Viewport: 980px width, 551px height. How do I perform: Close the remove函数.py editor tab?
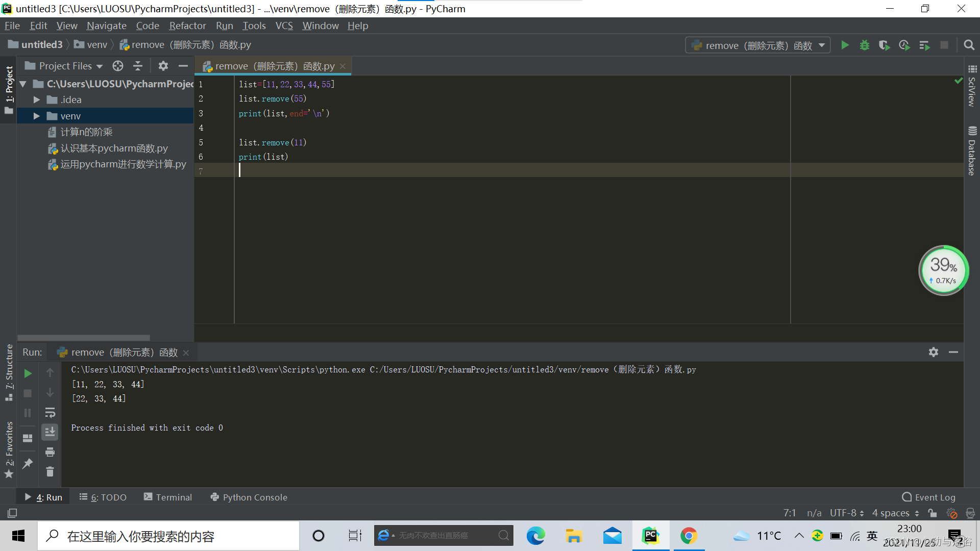click(x=343, y=66)
